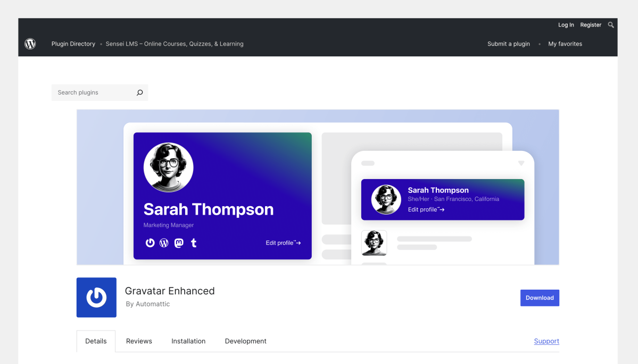Image resolution: width=638 pixels, height=364 pixels.
Task: Click the Submit a plugin menu item
Action: coord(508,44)
